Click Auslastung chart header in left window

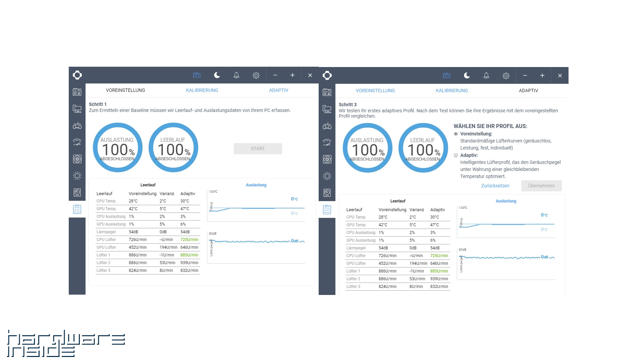point(256,185)
